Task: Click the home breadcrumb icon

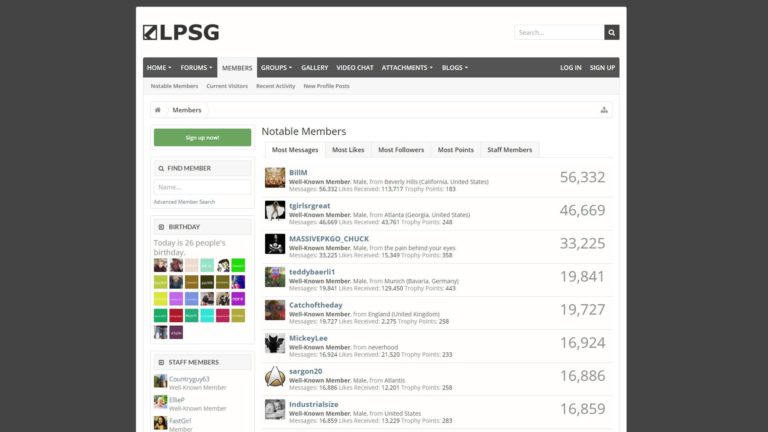Action: [157, 110]
